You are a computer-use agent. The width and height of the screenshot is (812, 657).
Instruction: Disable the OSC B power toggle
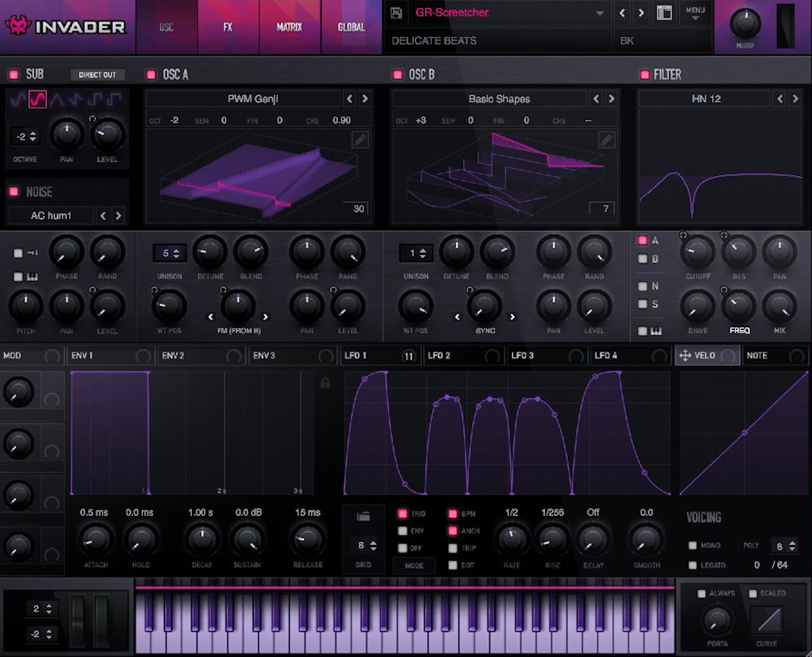coord(397,75)
